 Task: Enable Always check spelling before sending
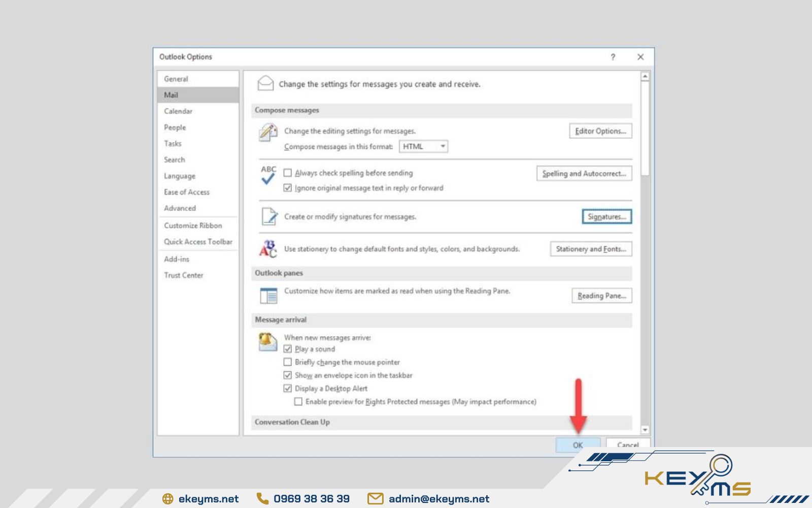click(x=288, y=173)
